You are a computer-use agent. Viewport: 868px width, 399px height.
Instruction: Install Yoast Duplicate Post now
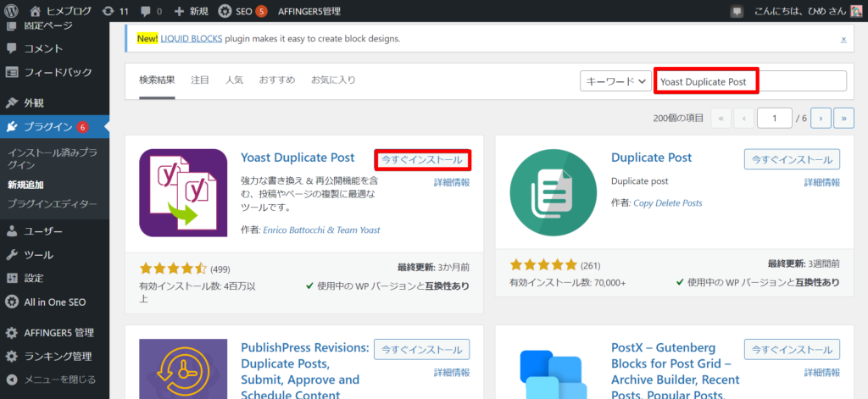point(422,160)
